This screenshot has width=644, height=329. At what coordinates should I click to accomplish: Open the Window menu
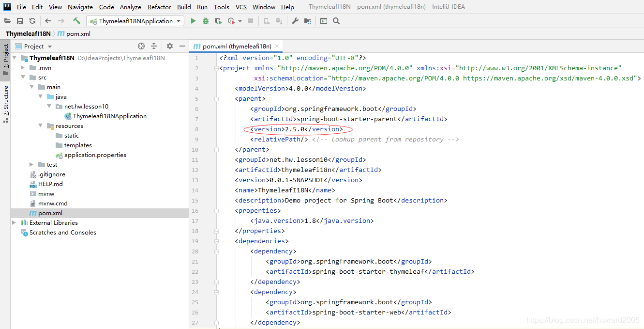(264, 7)
